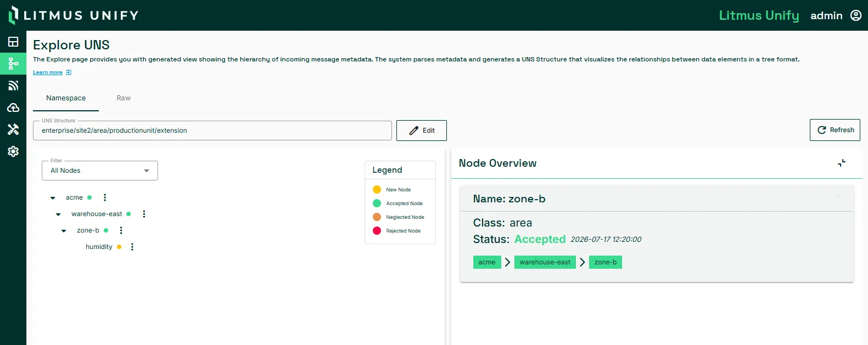The height and width of the screenshot is (345, 868).
Task: Click the zone-b breadcrumb chip
Action: 606,262
